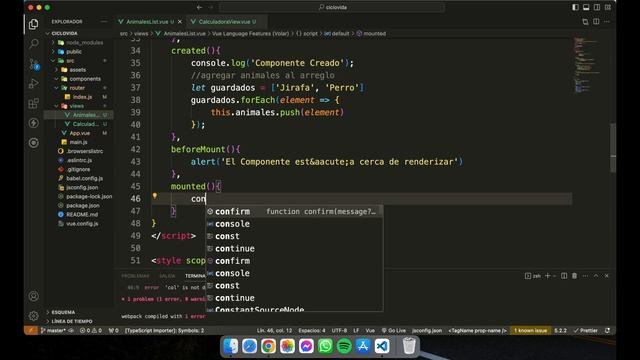Select the first 'continue' autocomplete suggestion
Viewport: 640px width, 360px height.
pos(294,249)
